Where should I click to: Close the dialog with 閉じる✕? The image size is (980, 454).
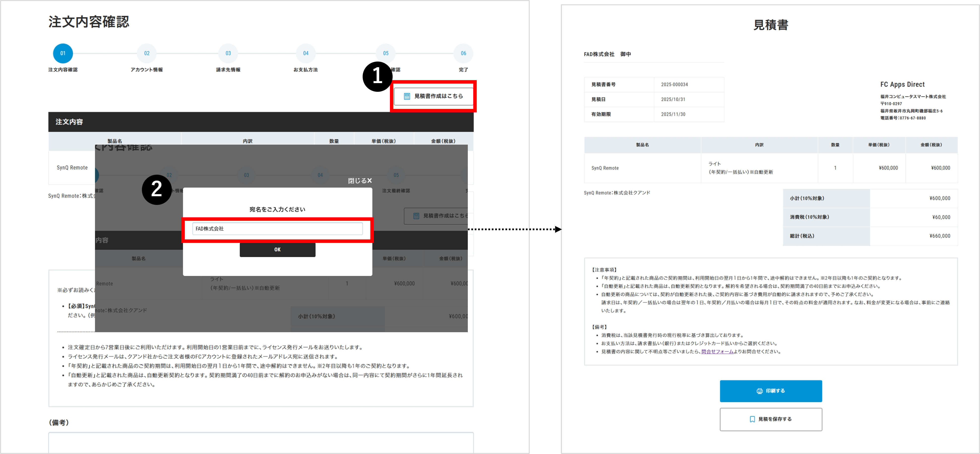(359, 181)
